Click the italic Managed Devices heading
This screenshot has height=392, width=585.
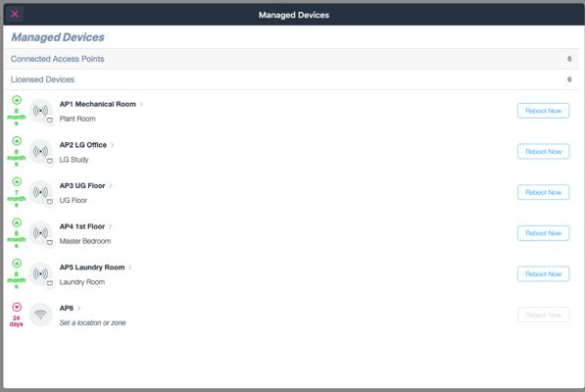pos(58,37)
